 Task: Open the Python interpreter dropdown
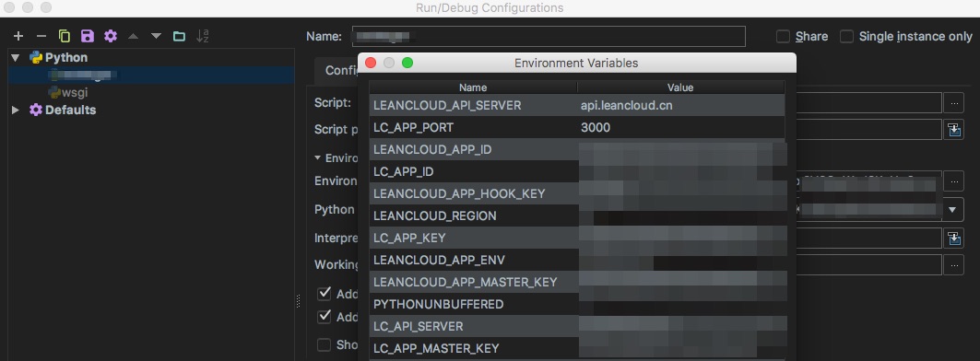coord(951,210)
